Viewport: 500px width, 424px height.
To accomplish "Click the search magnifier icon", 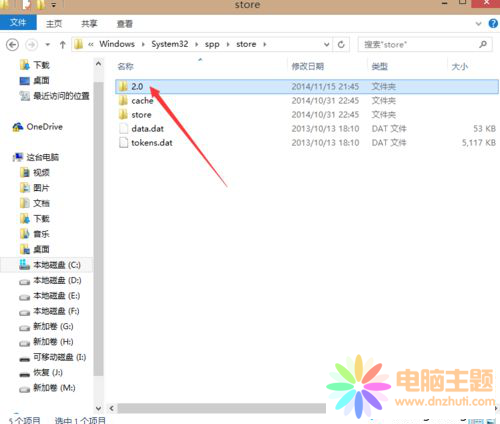I will click(x=483, y=44).
